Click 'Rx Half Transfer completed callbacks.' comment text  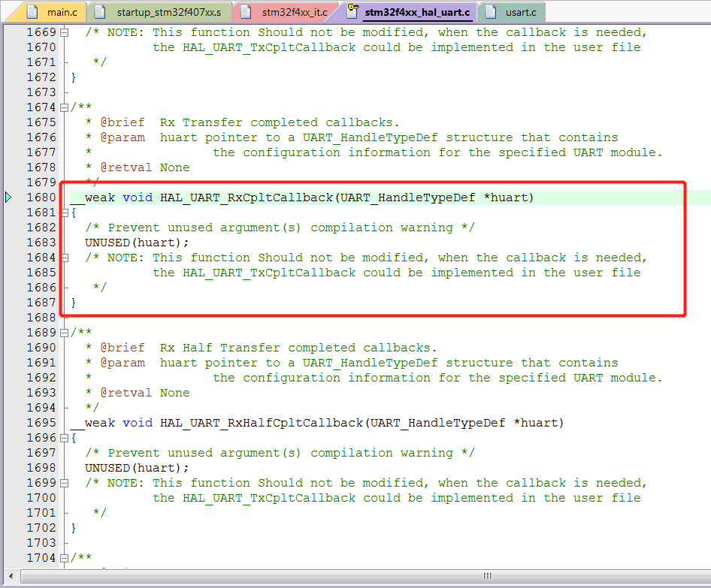[x=298, y=348]
